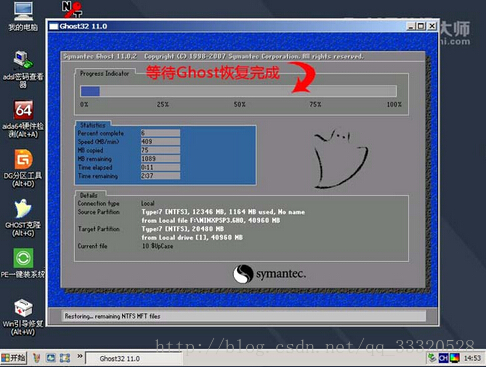Click the first quick launch icon beside 开始
This screenshot has width=486, height=367.
37,358
